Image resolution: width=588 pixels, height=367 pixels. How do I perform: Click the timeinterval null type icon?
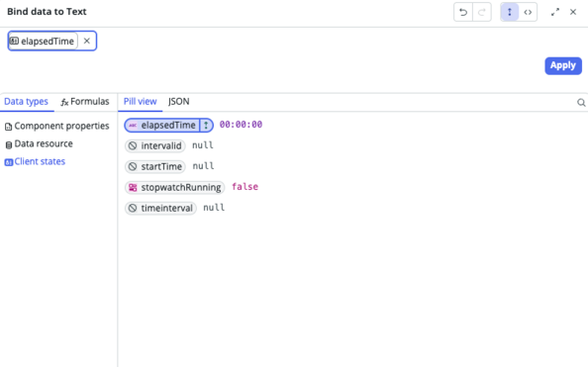(x=133, y=208)
